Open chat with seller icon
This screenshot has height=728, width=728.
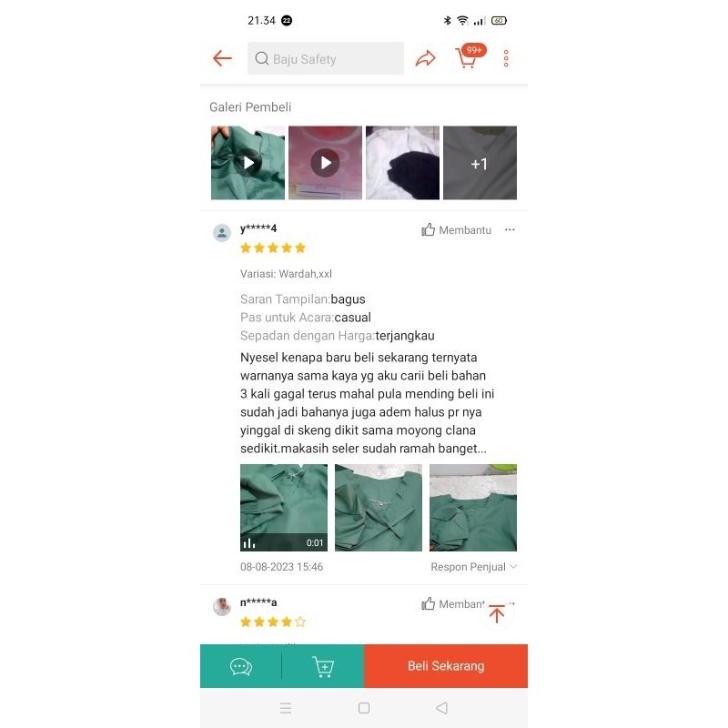241,667
